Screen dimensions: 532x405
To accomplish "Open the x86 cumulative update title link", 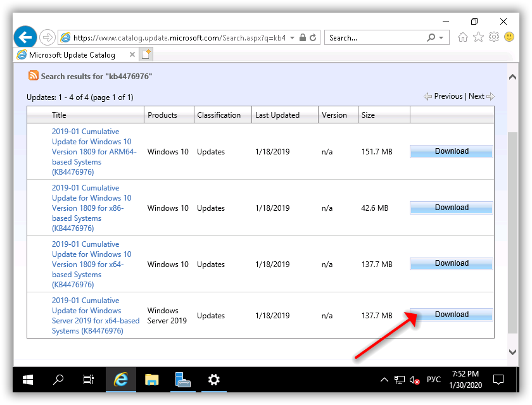I will coord(91,208).
